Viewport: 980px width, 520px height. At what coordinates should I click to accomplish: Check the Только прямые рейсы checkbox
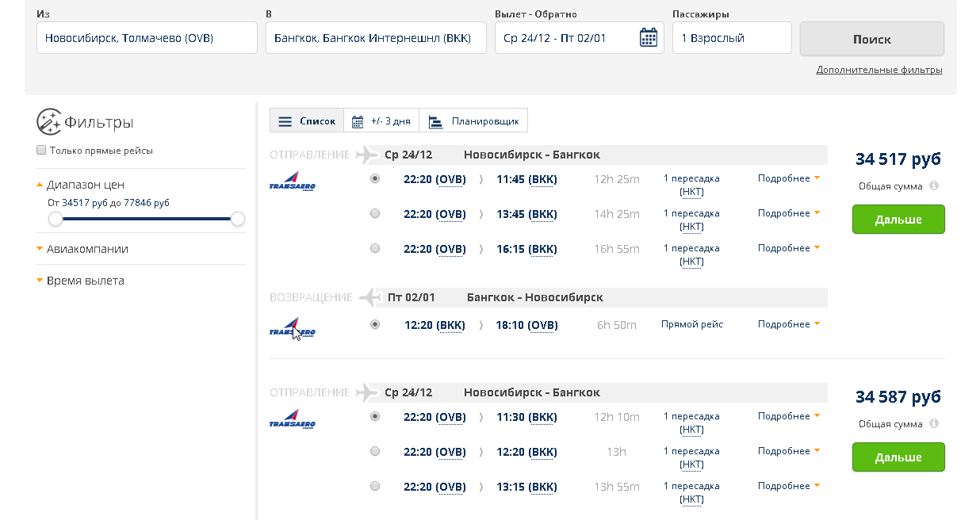coord(41,151)
